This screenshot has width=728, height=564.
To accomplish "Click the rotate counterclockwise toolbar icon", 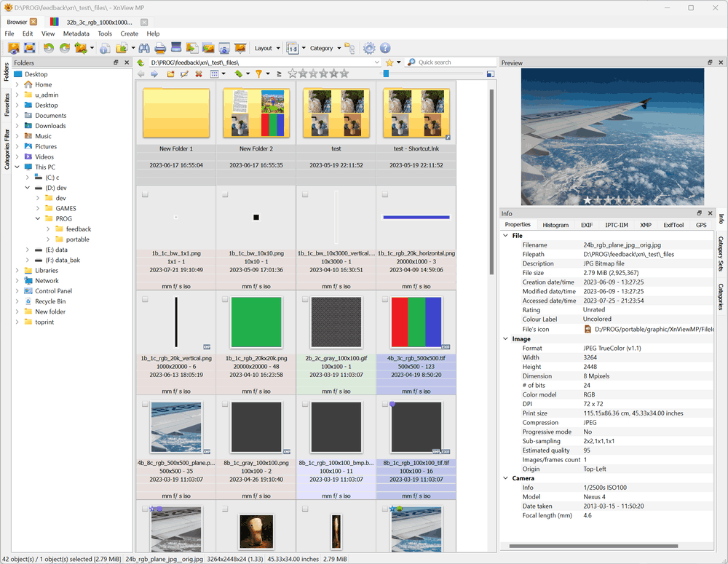I will click(x=49, y=48).
